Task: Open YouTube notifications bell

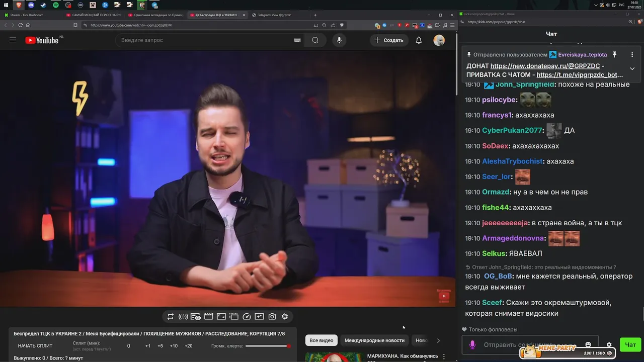Action: point(419,40)
